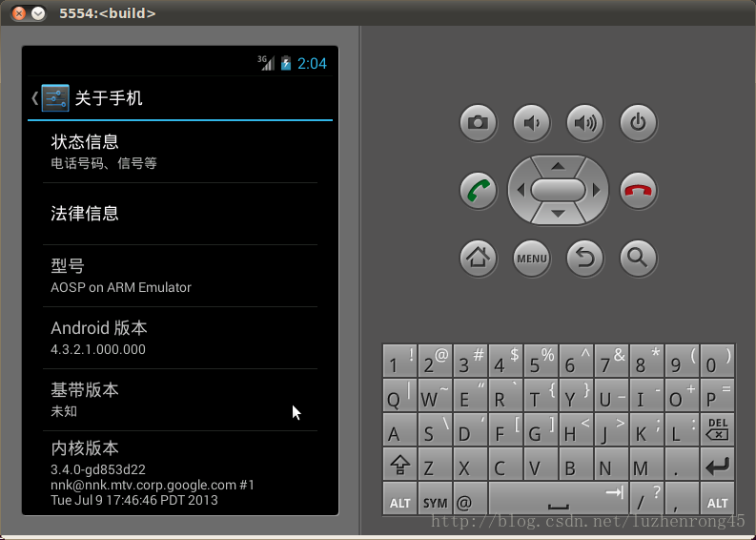Click the T key
Screen dimensions: 756x540
pos(541,395)
